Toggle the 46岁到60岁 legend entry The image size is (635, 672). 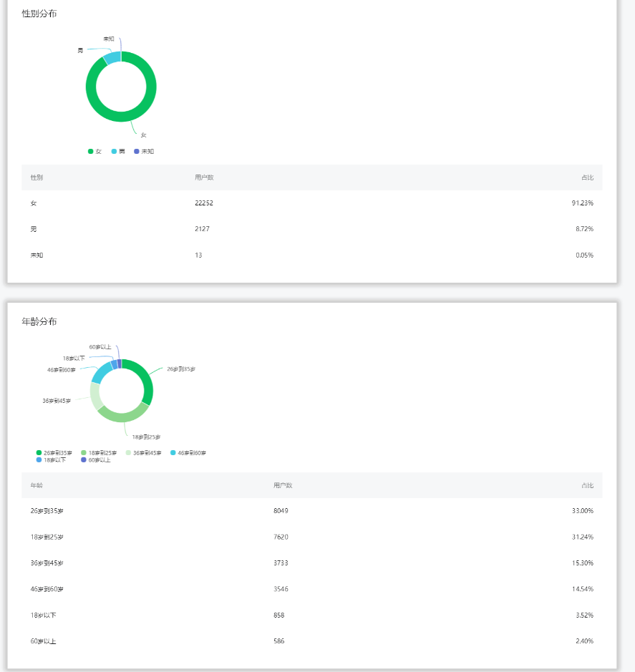click(x=188, y=452)
